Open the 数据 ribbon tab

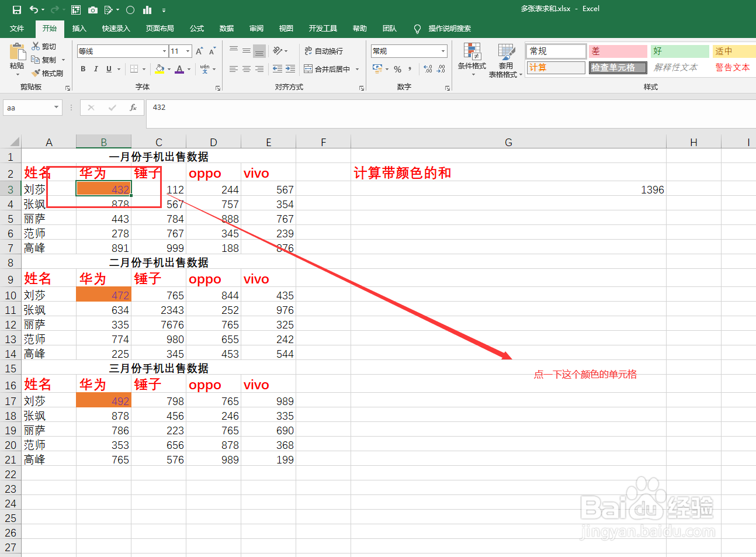point(226,28)
